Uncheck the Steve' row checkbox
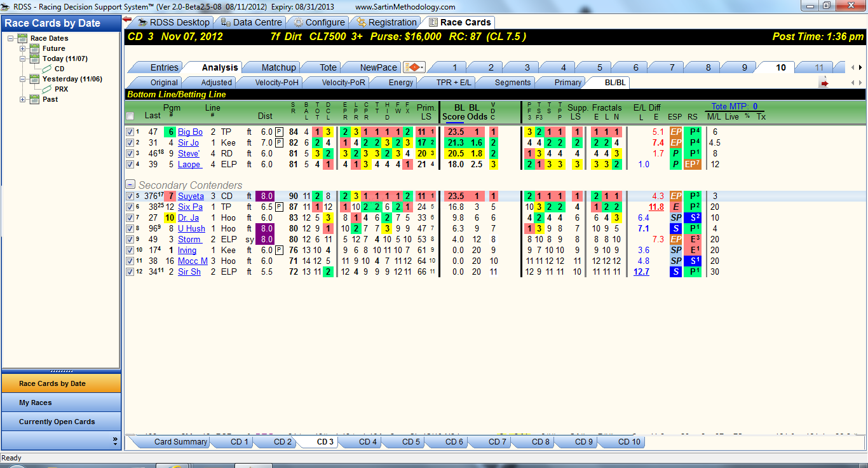The height and width of the screenshot is (468, 868). [x=130, y=153]
